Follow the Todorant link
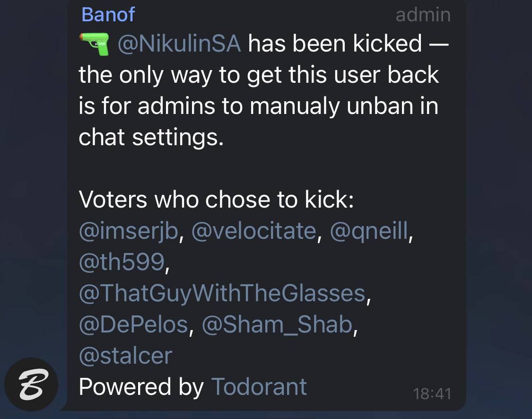This screenshot has height=419, width=532. [x=259, y=387]
